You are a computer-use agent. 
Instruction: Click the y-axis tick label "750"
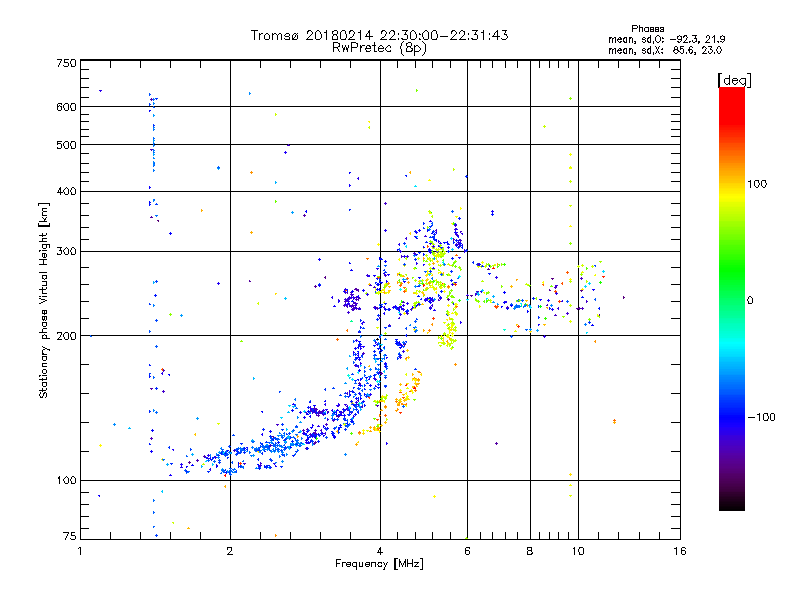(66, 63)
